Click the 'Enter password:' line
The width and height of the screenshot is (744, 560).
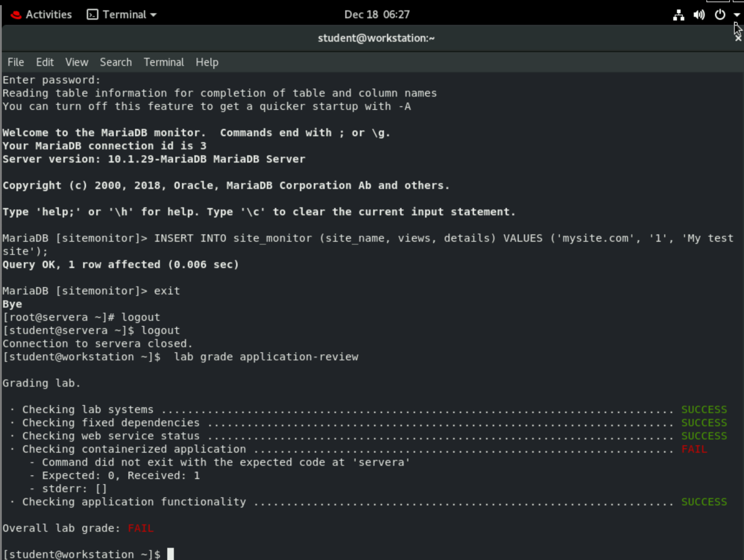[51, 80]
